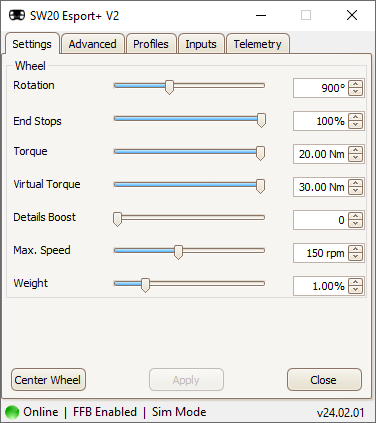Click the Torque slider handle
The width and height of the screenshot is (376, 423).
coord(260,153)
